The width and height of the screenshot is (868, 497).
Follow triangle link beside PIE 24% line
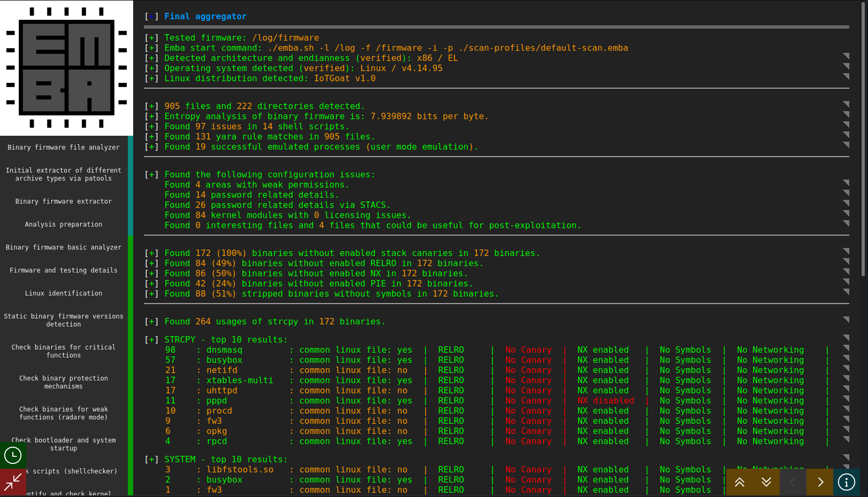click(846, 282)
